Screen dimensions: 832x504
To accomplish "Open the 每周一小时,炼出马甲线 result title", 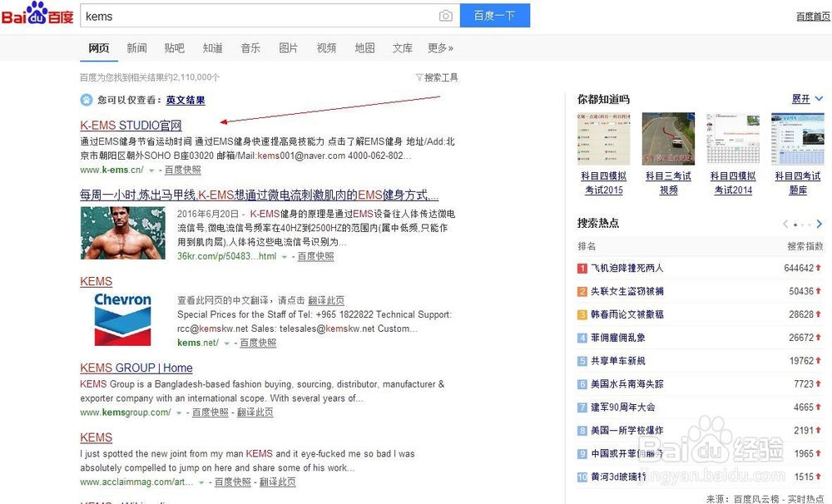I will coord(260,195).
